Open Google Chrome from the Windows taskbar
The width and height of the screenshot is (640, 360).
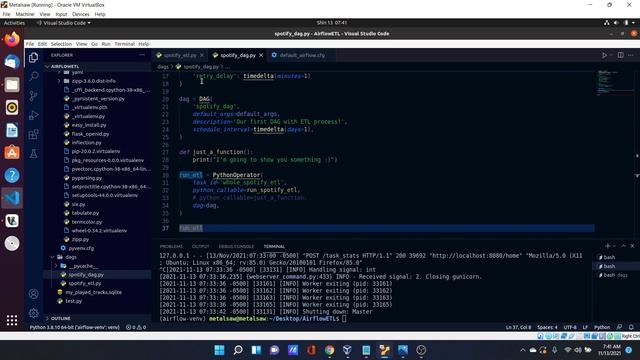click(329, 350)
